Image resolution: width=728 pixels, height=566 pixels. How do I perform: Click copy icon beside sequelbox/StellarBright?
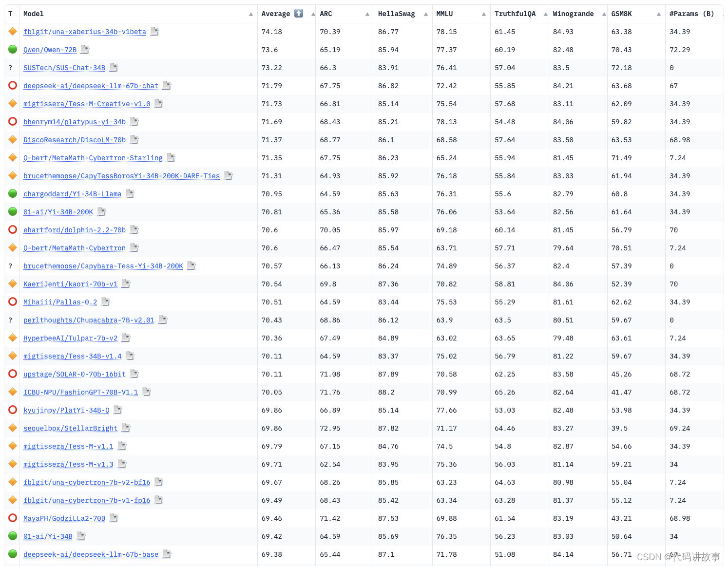pyautogui.click(x=126, y=428)
